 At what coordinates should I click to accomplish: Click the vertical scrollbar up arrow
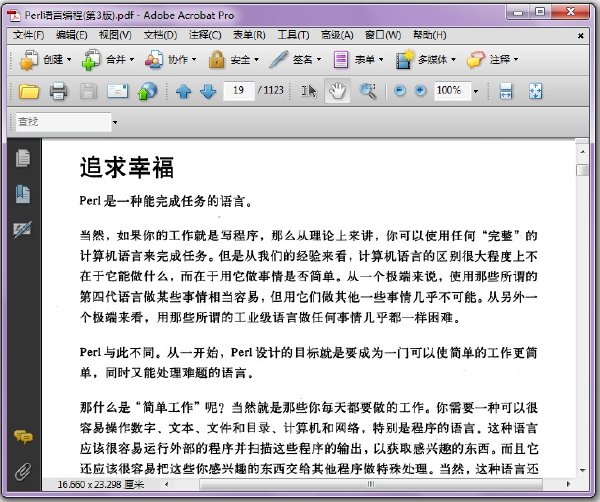coord(582,152)
